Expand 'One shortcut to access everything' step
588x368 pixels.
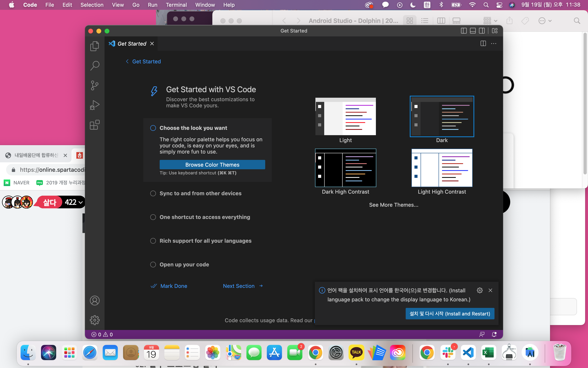(205, 217)
